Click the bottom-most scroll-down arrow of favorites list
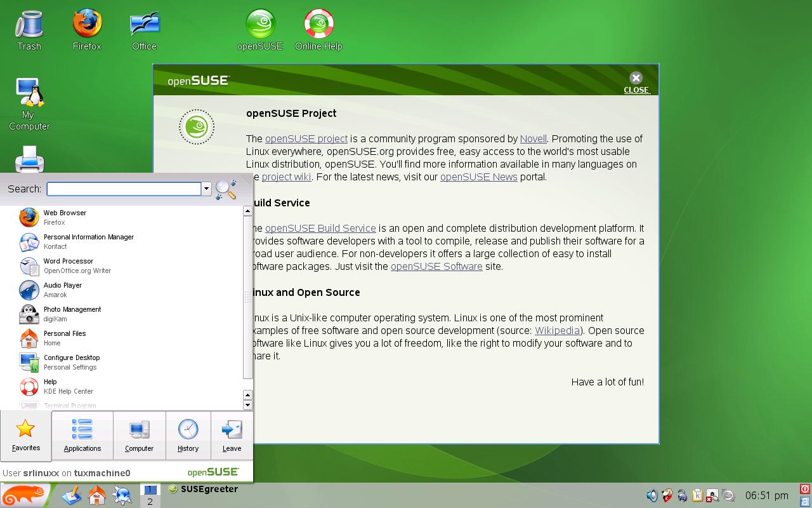 point(248,405)
